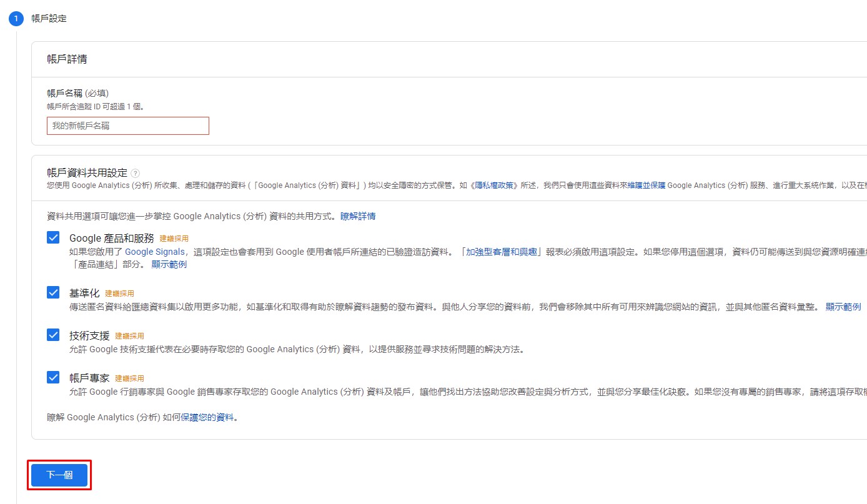Viewport: 867px width, 504px height.
Task: Disable the 技術支援 checkbox
Action: 53,335
